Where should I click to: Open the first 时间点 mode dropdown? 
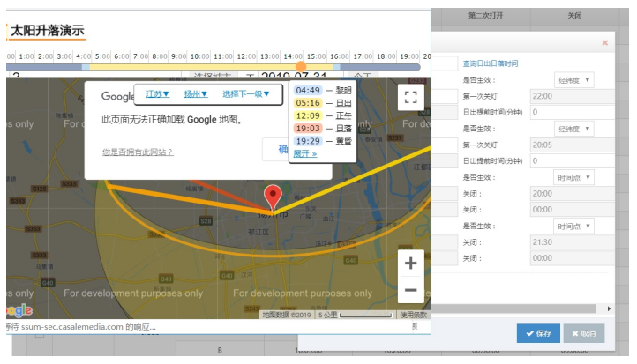pyautogui.click(x=574, y=177)
